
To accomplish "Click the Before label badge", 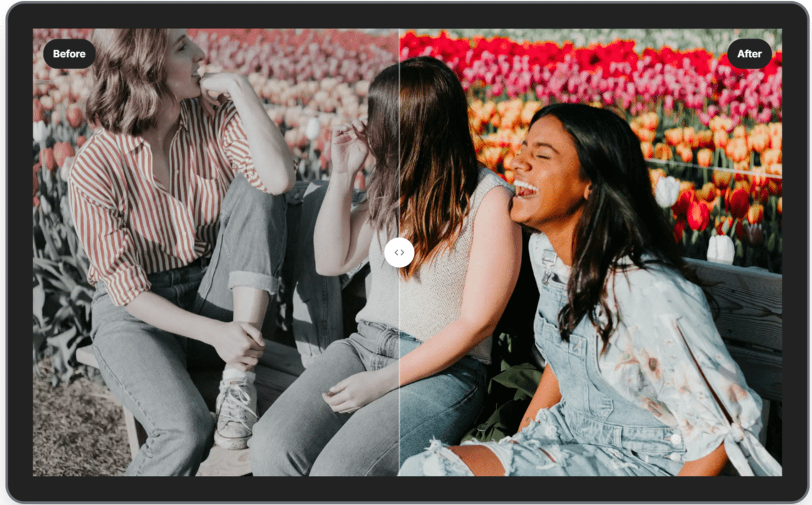I will 69,54.
